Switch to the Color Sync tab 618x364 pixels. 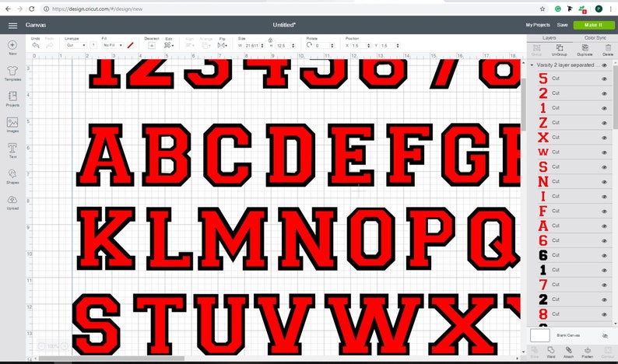pyautogui.click(x=595, y=38)
